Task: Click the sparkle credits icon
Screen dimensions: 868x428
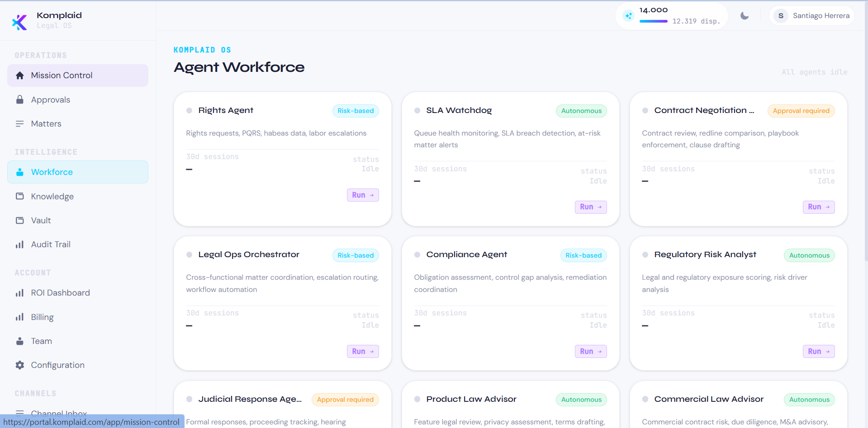Action: tap(628, 16)
